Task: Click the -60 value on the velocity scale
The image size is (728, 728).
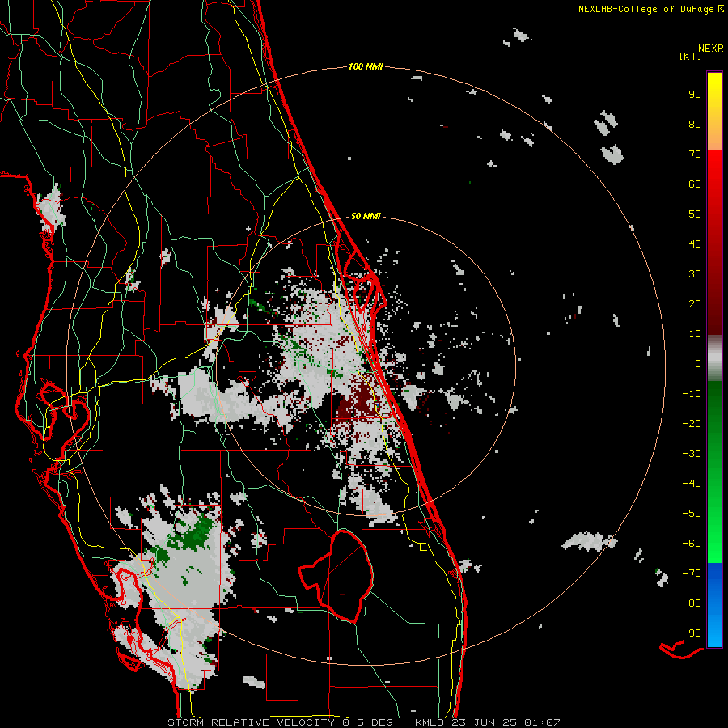Action: [x=692, y=544]
